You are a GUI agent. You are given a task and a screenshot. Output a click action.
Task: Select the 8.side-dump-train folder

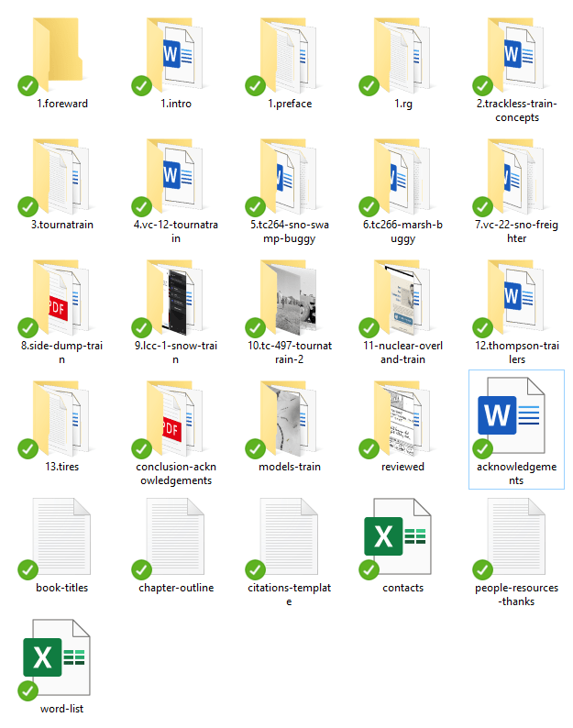coord(61,299)
